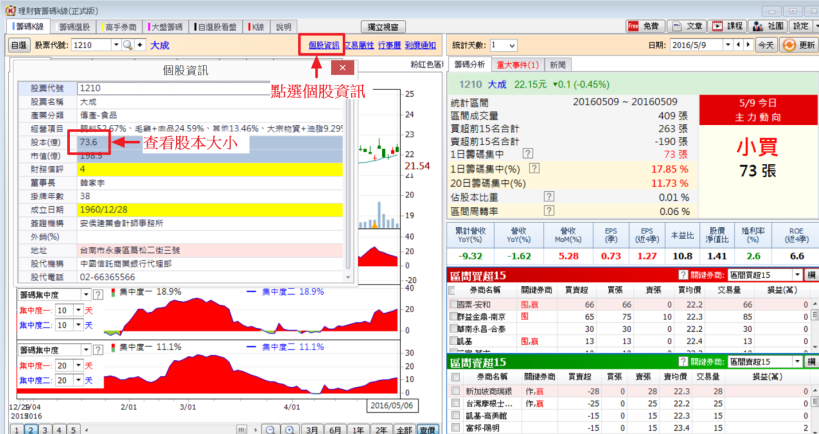Click help icon of upper 籌碼集中度 chart

pyautogui.click(x=98, y=295)
